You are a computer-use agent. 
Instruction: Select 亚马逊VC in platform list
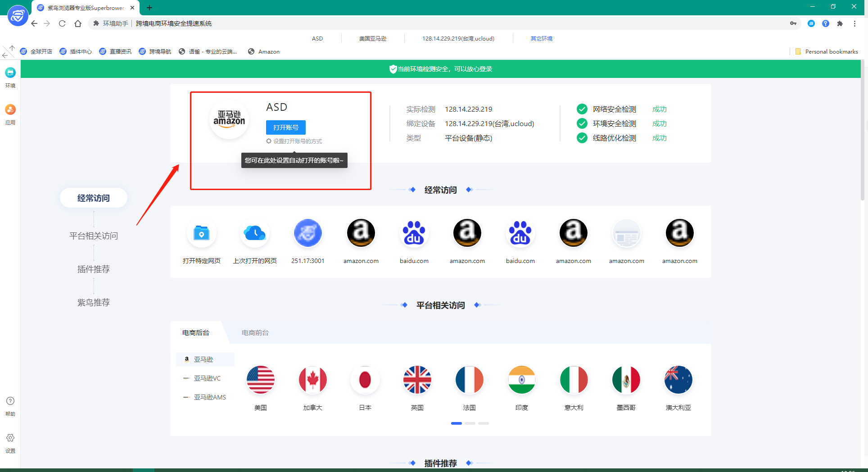(x=207, y=378)
